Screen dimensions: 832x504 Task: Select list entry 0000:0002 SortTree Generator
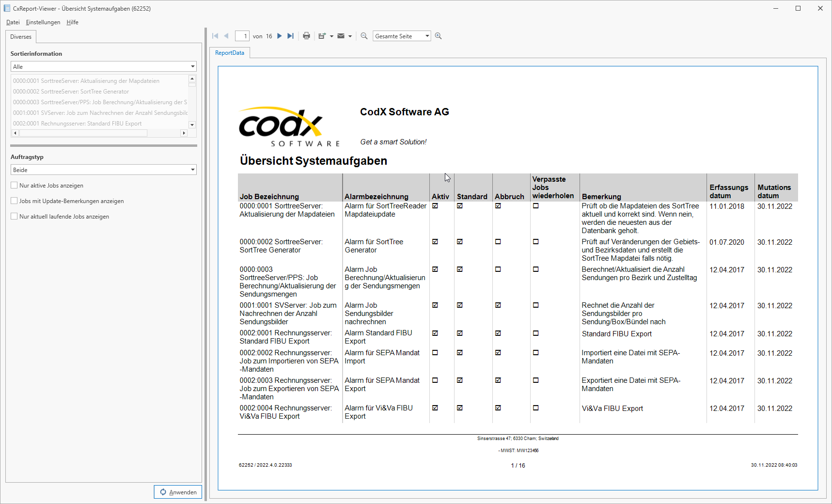click(99, 92)
